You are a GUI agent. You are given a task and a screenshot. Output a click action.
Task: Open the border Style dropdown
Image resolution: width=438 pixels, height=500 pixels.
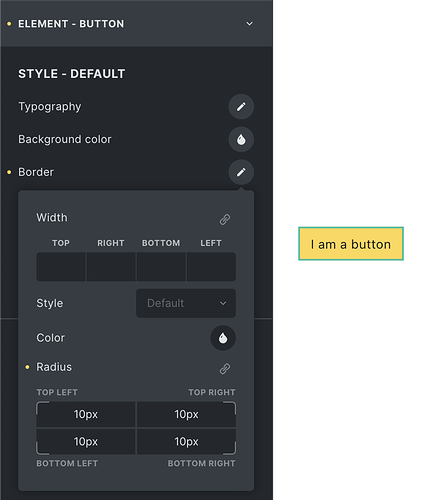[186, 303]
